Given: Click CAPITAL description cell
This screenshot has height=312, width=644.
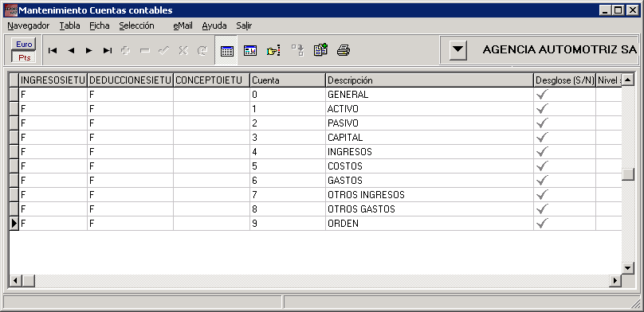Looking at the screenshot, I should point(430,138).
